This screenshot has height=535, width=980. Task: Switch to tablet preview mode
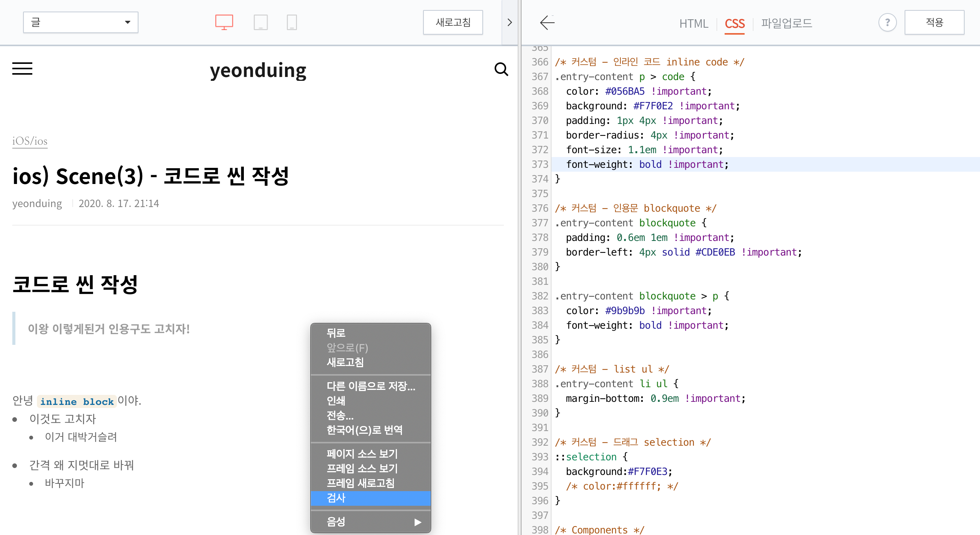point(260,22)
